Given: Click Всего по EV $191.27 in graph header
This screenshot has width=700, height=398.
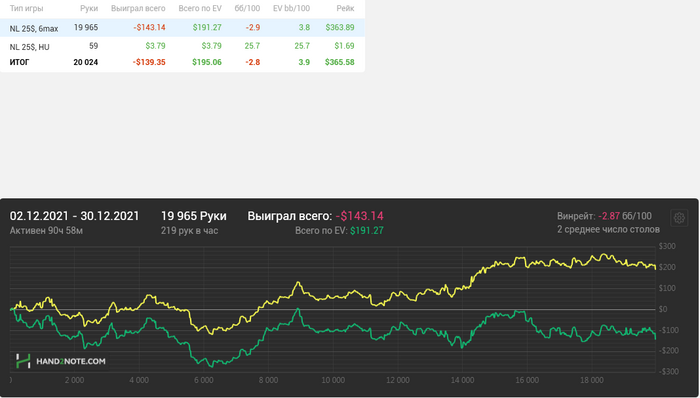Looking at the screenshot, I should (x=339, y=231).
